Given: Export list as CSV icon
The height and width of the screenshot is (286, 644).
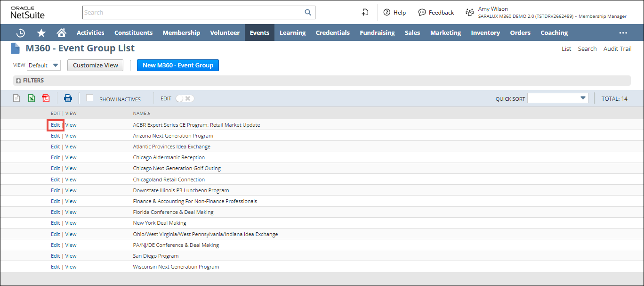Looking at the screenshot, I should click(16, 98).
